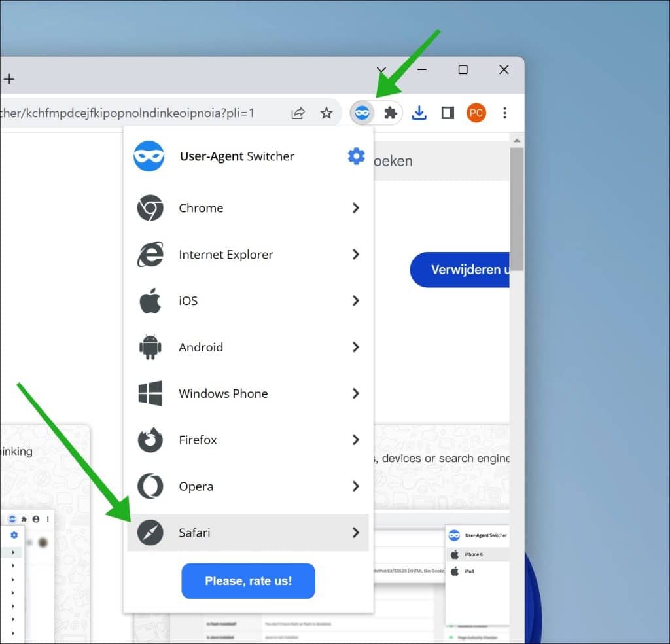The width and height of the screenshot is (670, 644).
Task: Open the Extensions puzzle piece menu
Action: [x=390, y=113]
